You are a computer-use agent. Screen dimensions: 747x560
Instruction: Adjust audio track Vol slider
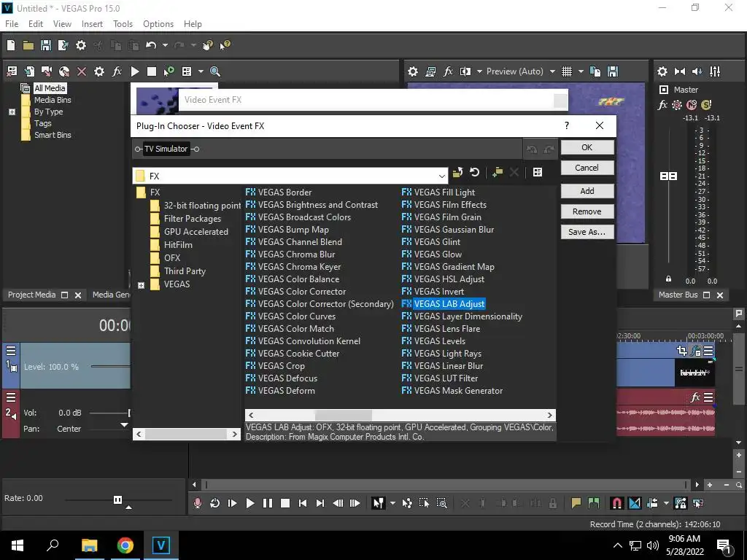click(x=129, y=413)
